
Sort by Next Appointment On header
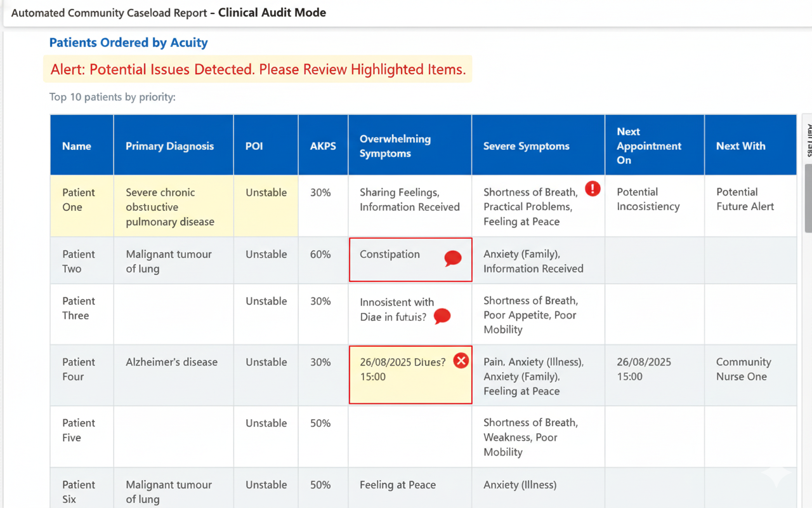point(648,146)
